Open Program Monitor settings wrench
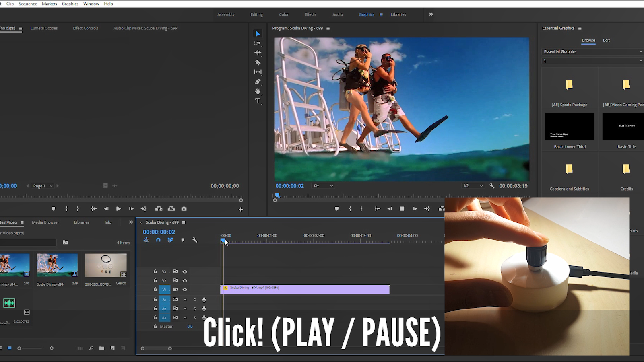 tap(491, 186)
